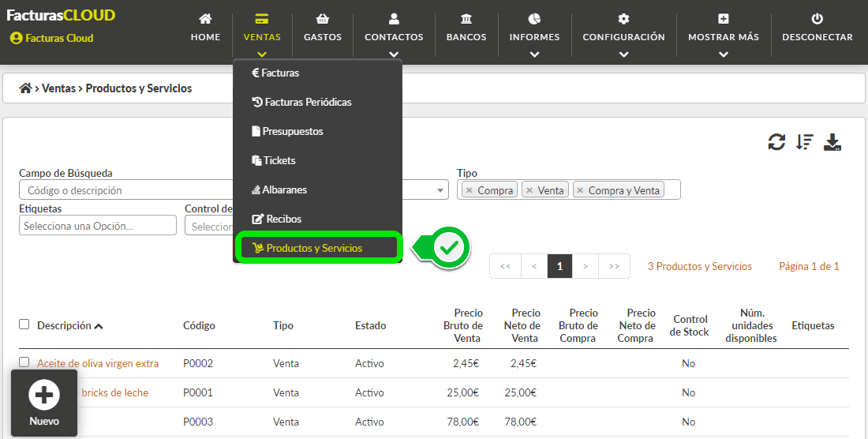Open the Control de Stock dropdown

point(209,225)
